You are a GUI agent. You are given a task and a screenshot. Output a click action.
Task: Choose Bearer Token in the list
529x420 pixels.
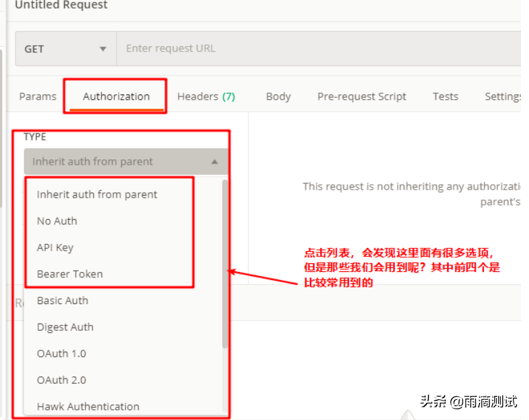[x=70, y=274]
